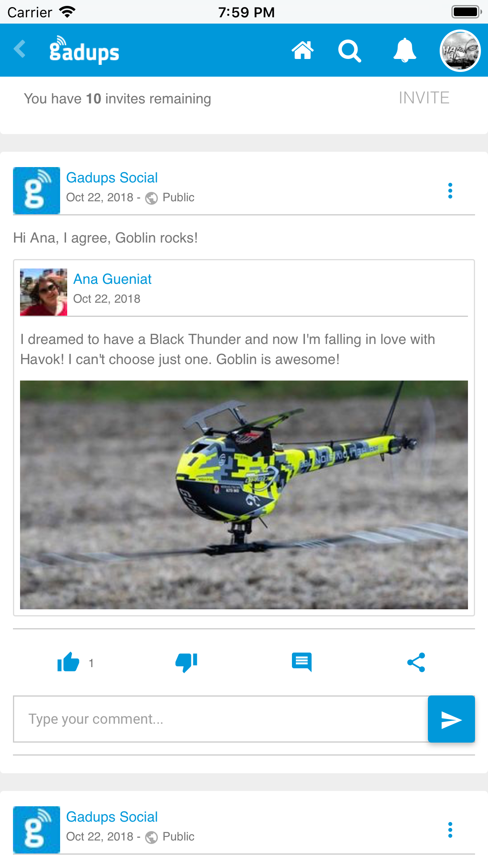The width and height of the screenshot is (488, 868).
Task: Share the post via share icon
Action: (416, 662)
